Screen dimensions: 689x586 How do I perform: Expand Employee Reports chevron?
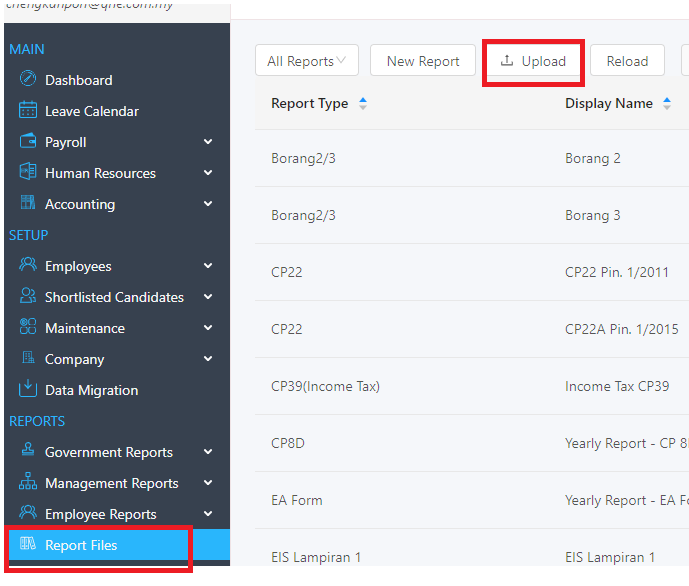pyautogui.click(x=208, y=514)
